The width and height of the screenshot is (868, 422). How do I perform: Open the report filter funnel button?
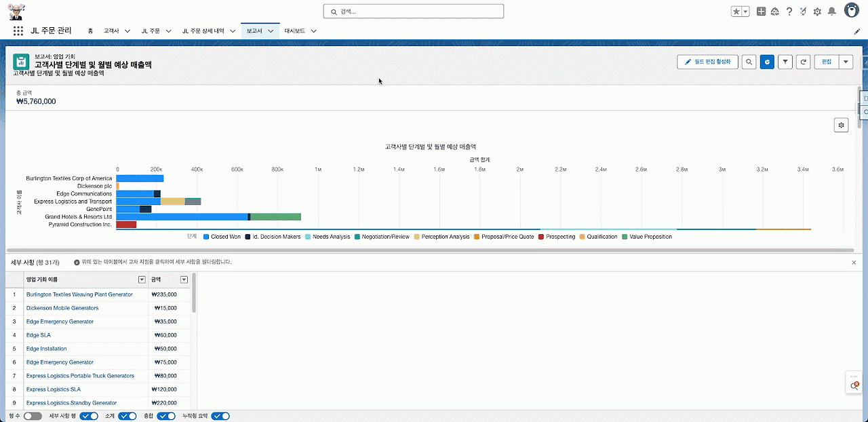[785, 62]
